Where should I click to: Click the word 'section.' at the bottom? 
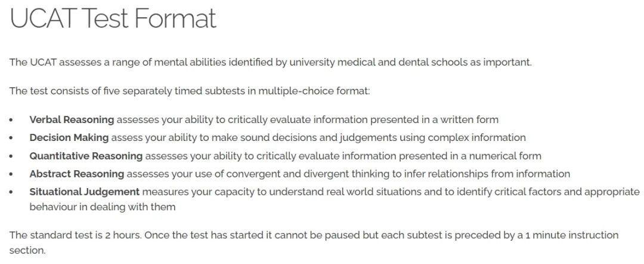(27, 250)
